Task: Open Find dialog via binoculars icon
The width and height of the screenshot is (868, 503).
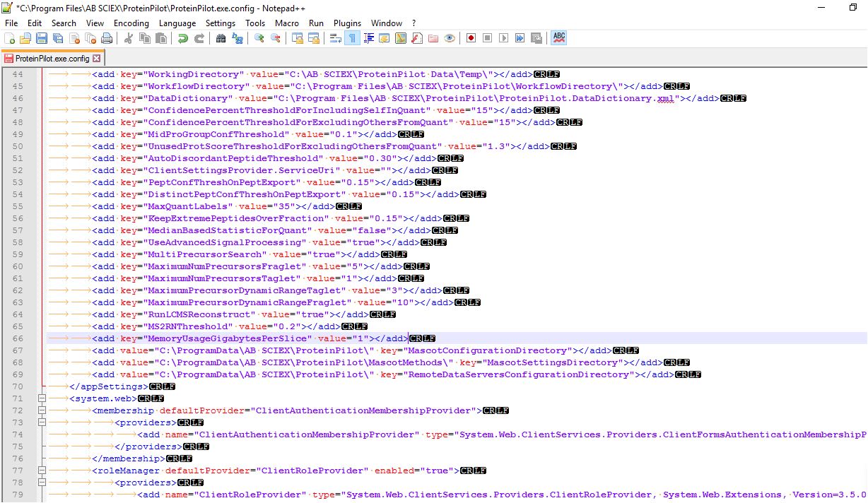Action: [x=221, y=37]
